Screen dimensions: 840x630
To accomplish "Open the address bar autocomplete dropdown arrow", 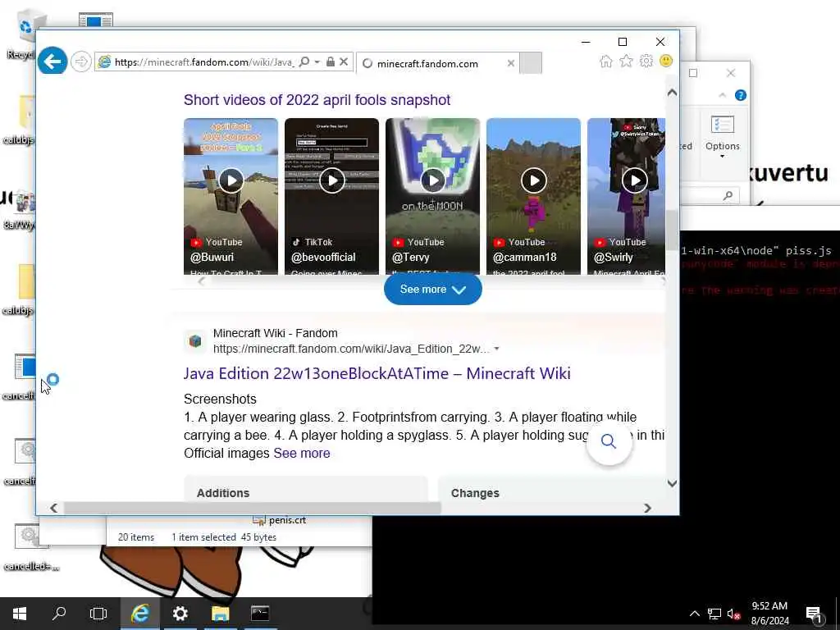I will click(317, 62).
